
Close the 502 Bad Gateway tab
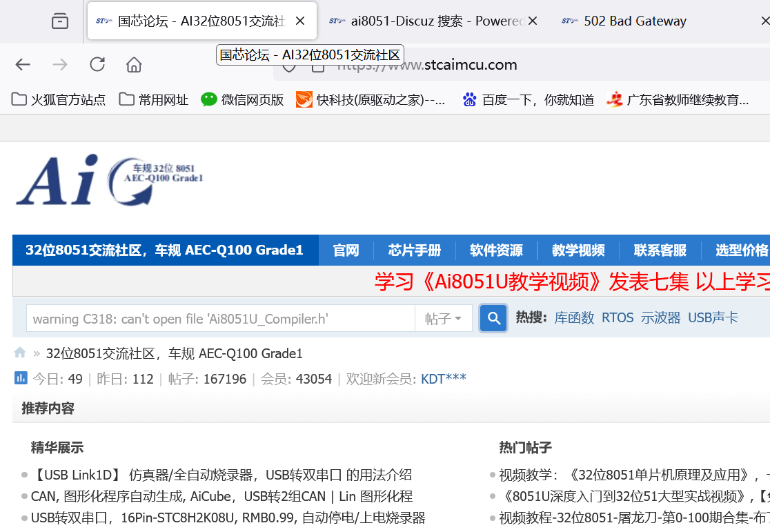764,21
